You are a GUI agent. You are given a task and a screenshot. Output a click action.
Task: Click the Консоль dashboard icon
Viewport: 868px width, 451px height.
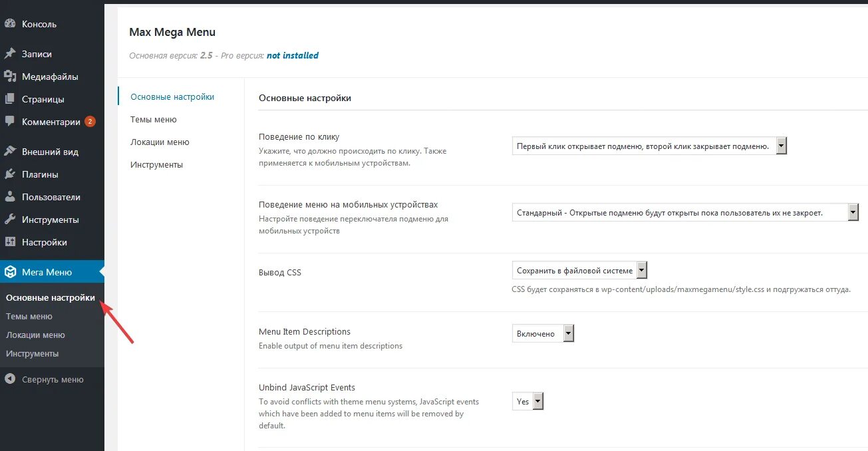point(10,24)
